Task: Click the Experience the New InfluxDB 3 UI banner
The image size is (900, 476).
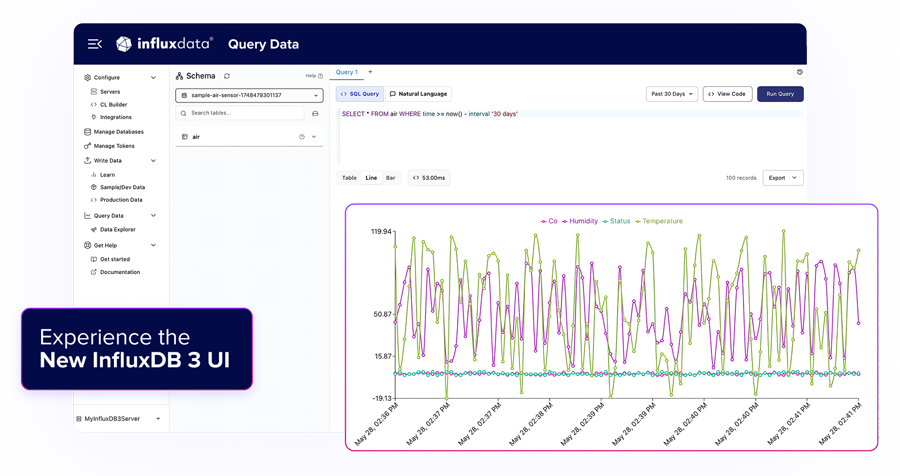Action: tap(137, 349)
